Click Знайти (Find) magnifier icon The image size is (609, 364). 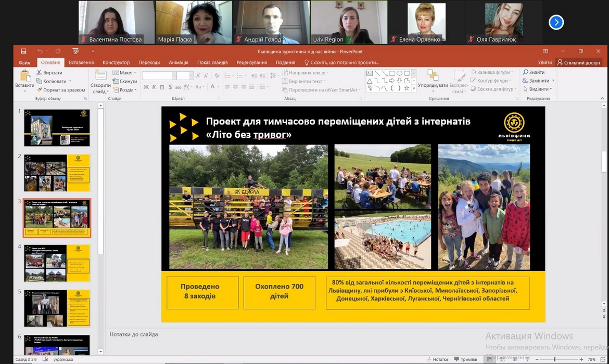click(x=526, y=72)
